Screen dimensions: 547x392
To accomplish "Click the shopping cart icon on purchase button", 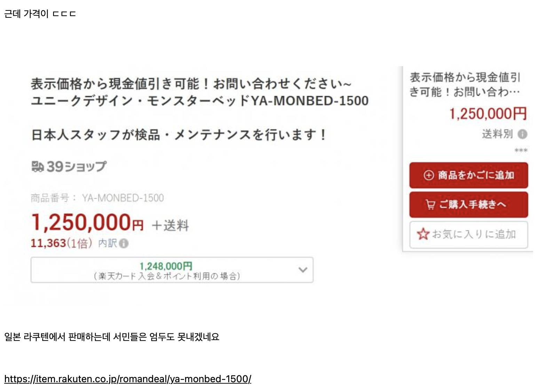I will click(x=430, y=204).
